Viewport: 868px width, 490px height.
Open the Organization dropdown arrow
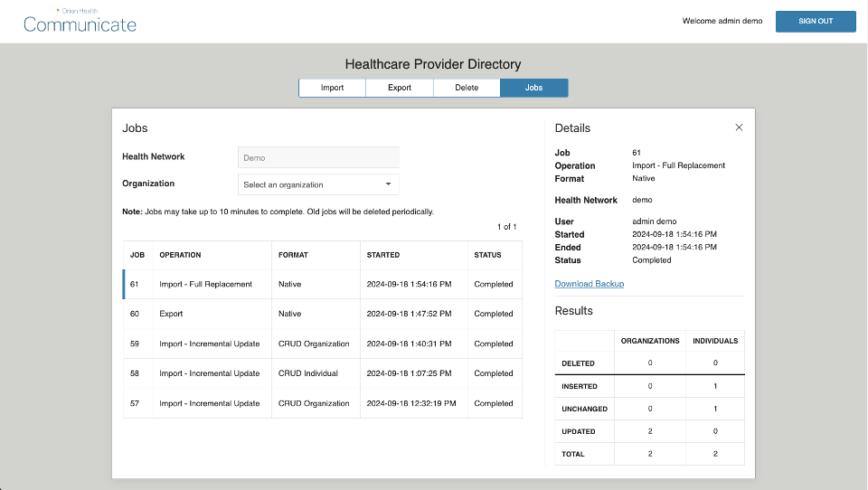(x=388, y=184)
